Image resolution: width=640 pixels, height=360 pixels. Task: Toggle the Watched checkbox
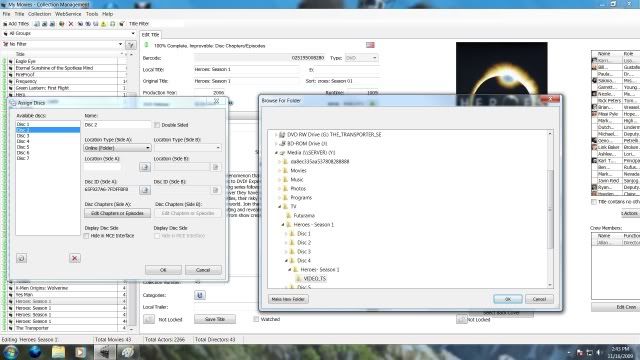[256, 319]
